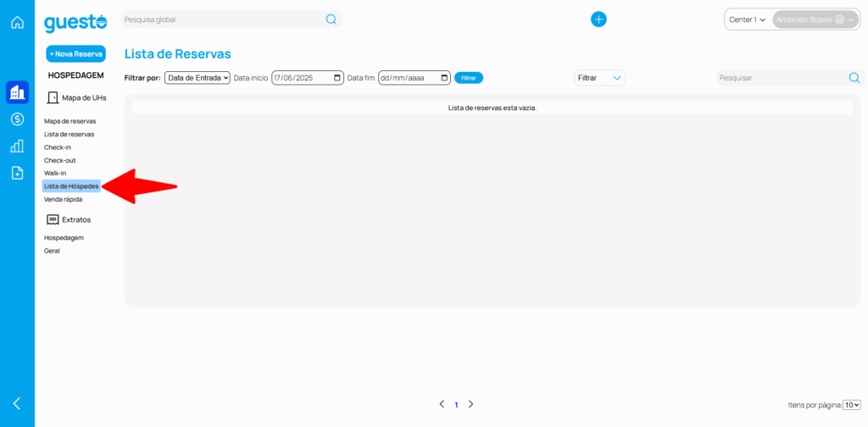Open the bar chart reports icon
Viewport: 868px width, 427px height.
17,146
